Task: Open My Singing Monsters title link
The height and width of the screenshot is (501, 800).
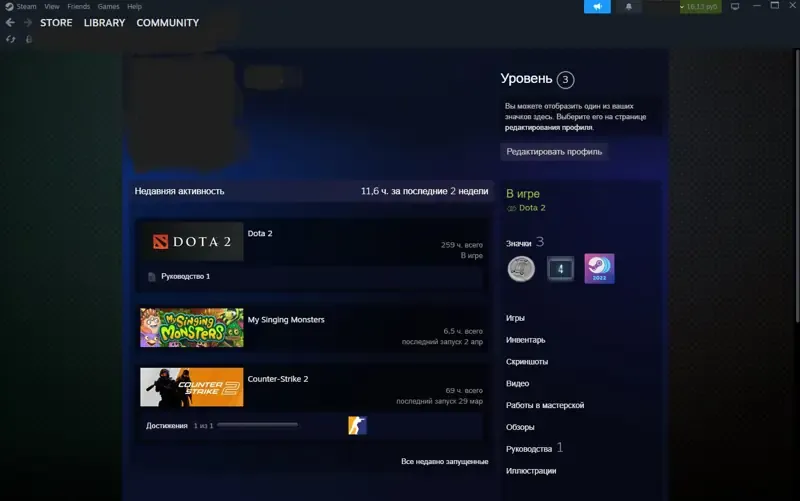Action: coord(286,319)
